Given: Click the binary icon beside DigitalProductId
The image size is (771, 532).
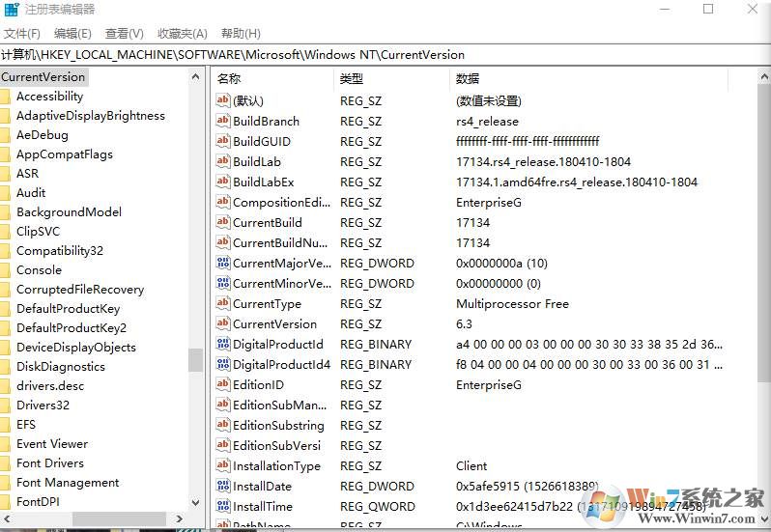Looking at the screenshot, I should (x=223, y=344).
